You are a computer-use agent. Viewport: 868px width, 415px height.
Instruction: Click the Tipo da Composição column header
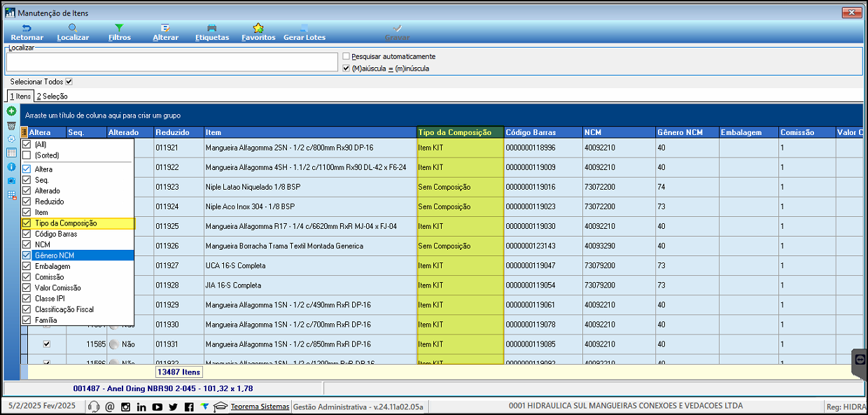click(460, 132)
